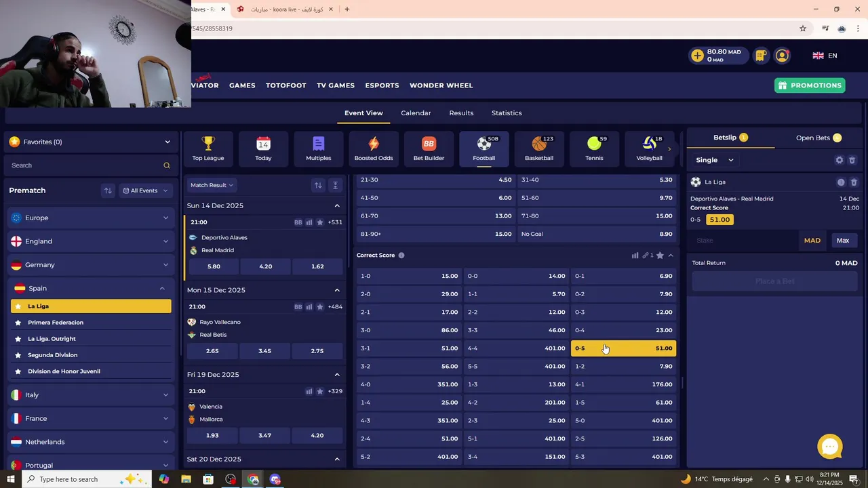Open Correct Score info icon
This screenshot has width=868, height=488.
(x=401, y=256)
